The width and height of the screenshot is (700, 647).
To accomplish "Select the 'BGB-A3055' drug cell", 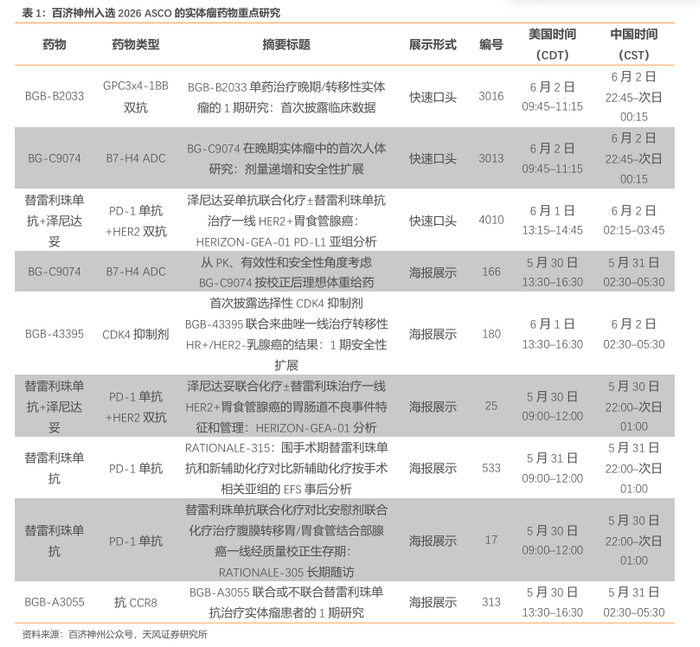I will coord(54,602).
